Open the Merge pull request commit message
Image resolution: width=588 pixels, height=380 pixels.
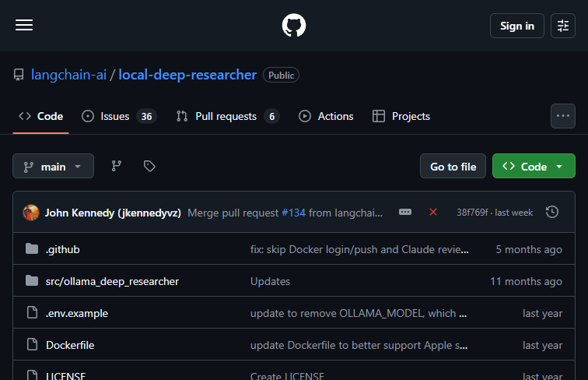233,213
